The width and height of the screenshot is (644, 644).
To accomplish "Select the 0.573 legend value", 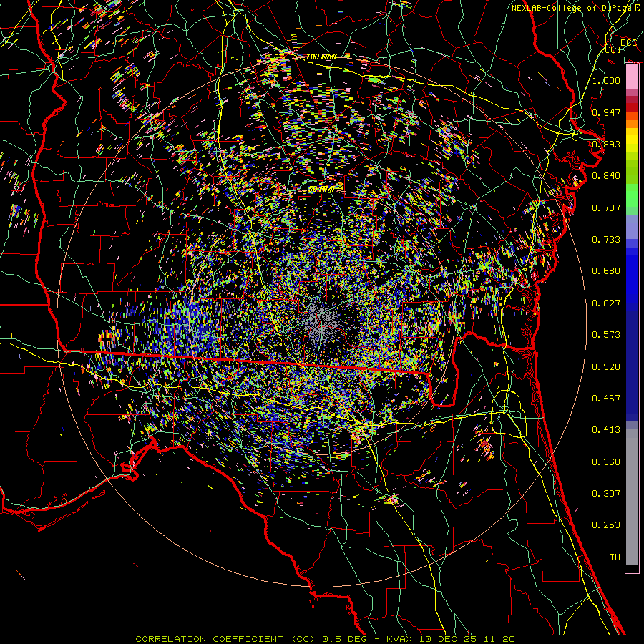I will click(x=606, y=335).
